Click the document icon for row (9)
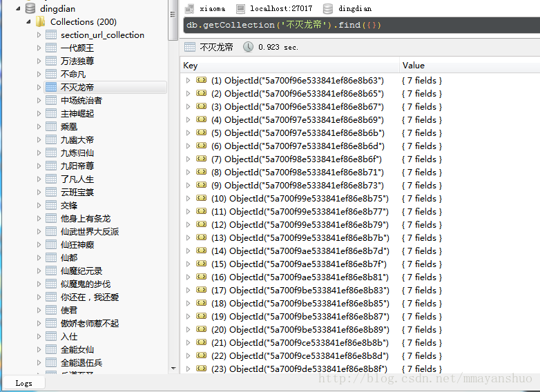Screen dimensions: 540x392 click(x=202, y=185)
